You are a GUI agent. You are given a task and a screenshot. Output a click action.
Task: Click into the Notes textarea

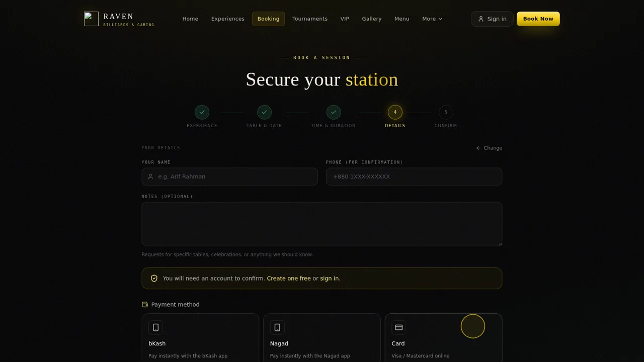(322, 224)
